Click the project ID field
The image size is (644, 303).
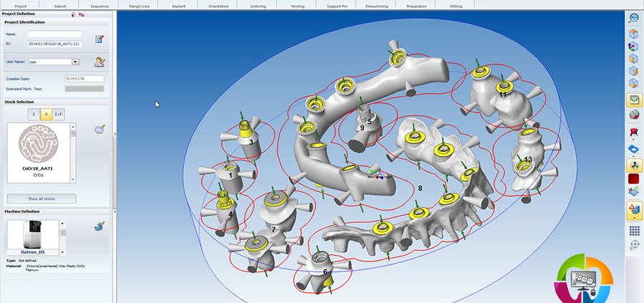[54, 44]
